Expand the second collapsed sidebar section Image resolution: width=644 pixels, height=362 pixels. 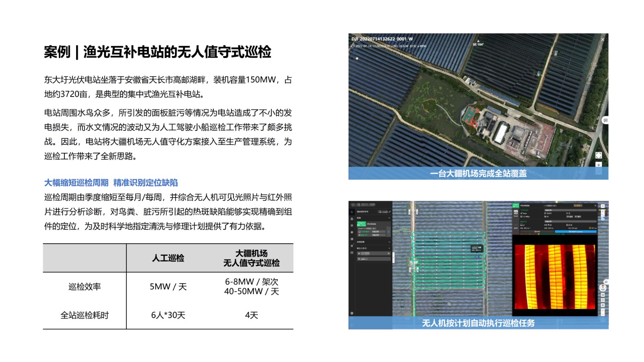click(x=389, y=242)
